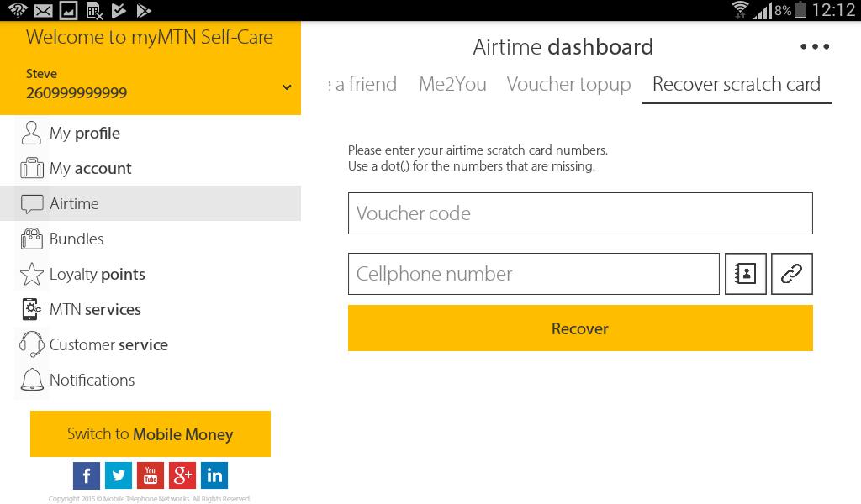The height and width of the screenshot is (504, 861).
Task: Open the My profile section
Action: tap(84, 133)
